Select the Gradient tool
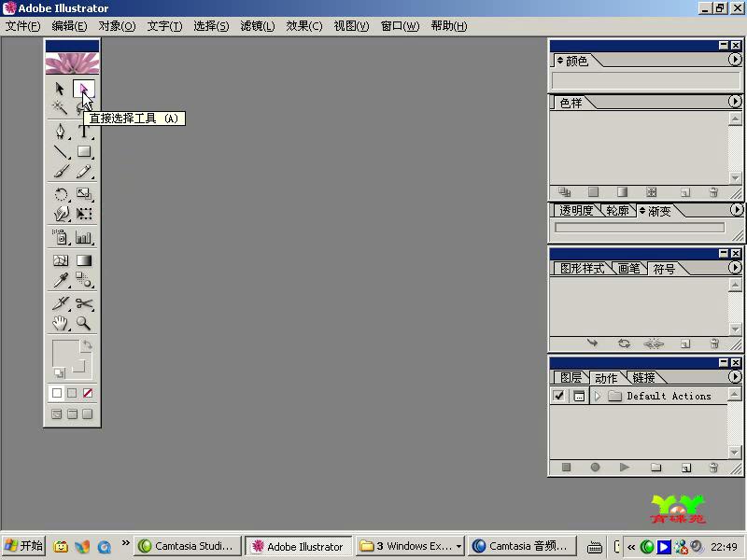 84,260
